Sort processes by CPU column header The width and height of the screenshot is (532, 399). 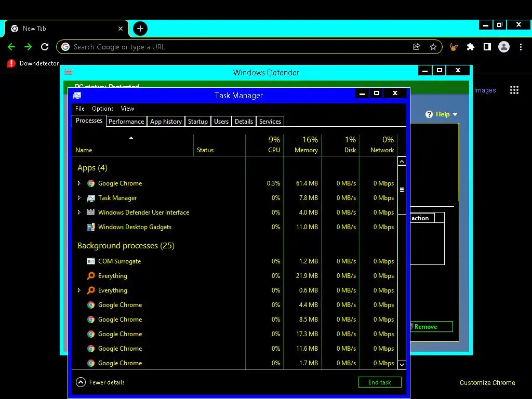264,145
